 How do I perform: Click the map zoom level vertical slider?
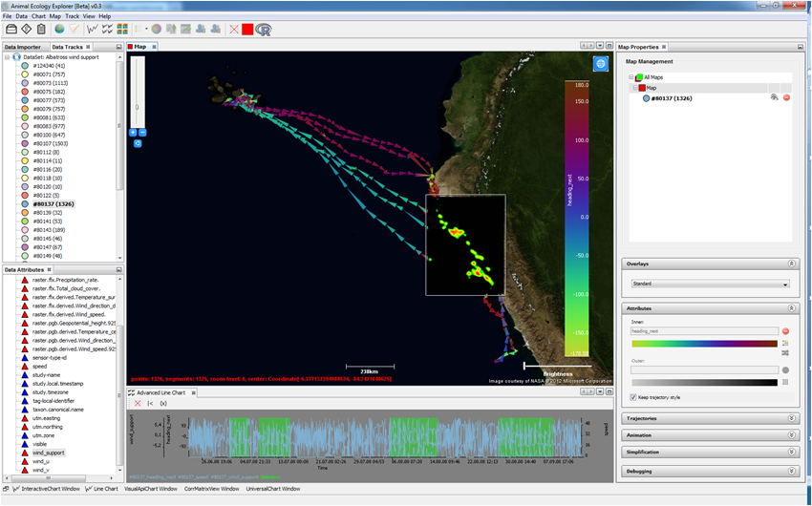(x=138, y=92)
